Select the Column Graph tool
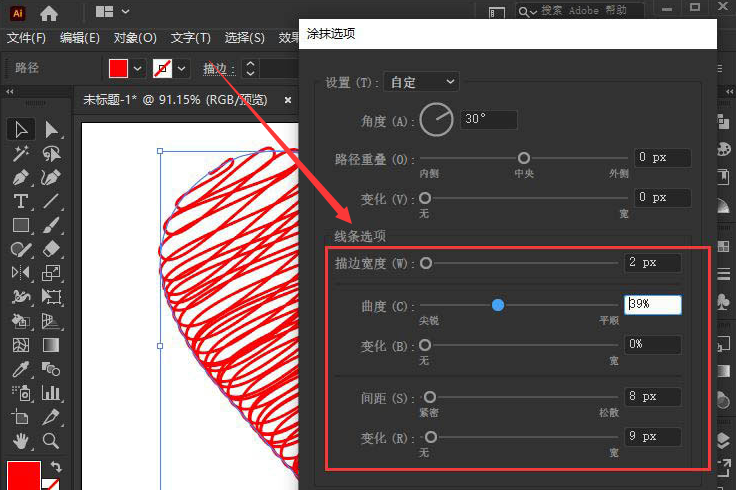Screen dimensions: 736x490 click(x=51, y=393)
